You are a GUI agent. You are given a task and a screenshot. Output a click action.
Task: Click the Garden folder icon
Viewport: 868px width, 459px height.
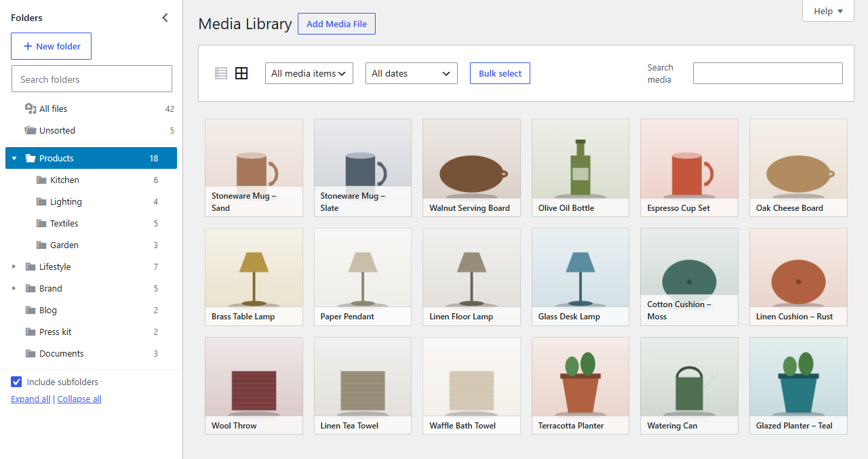pyautogui.click(x=41, y=245)
